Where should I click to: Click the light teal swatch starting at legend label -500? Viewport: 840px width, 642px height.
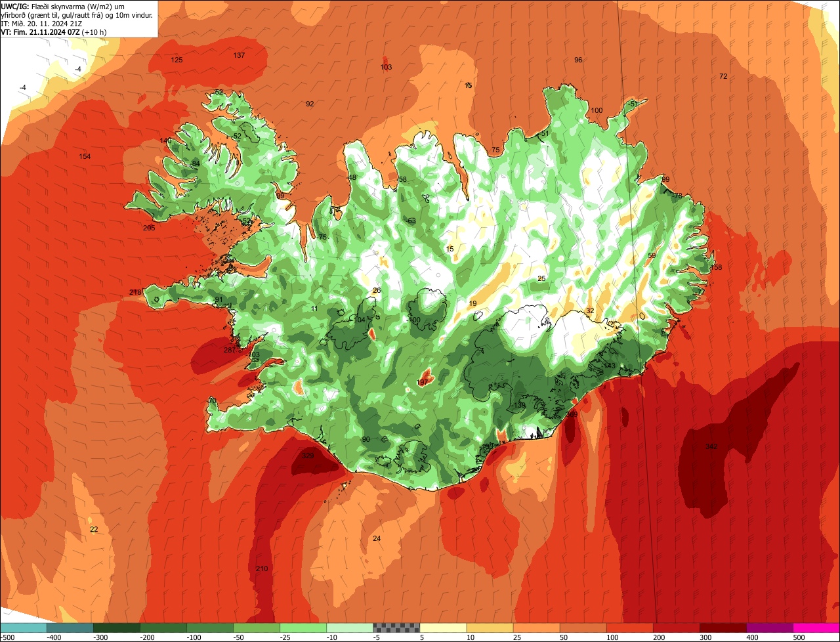[24, 628]
